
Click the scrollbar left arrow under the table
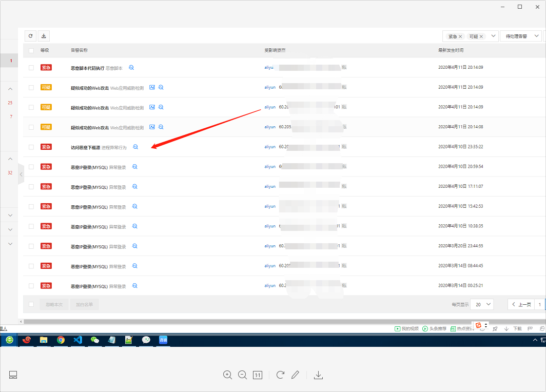(21, 321)
